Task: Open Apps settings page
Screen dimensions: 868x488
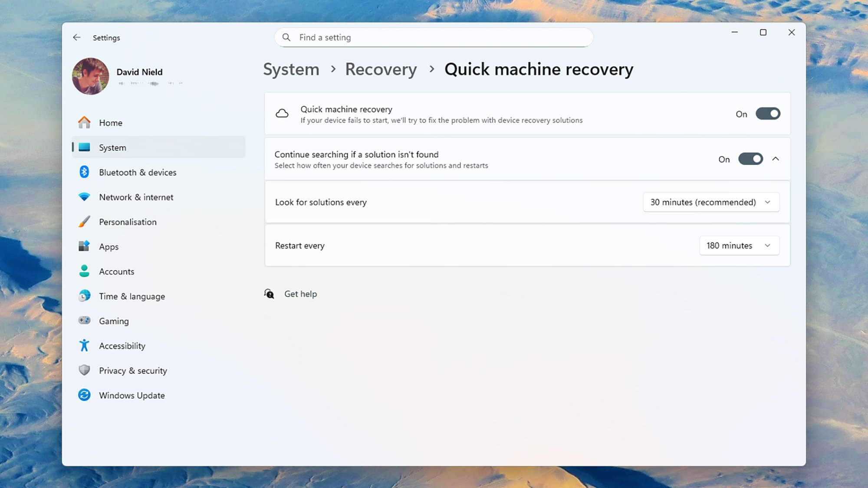Action: coord(159,246)
